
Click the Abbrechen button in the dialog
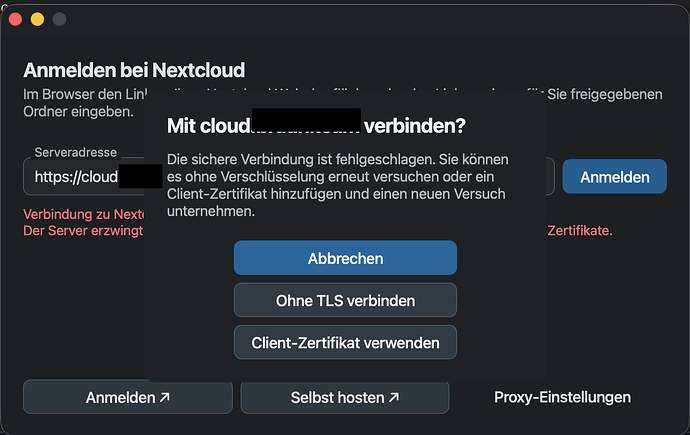click(345, 258)
